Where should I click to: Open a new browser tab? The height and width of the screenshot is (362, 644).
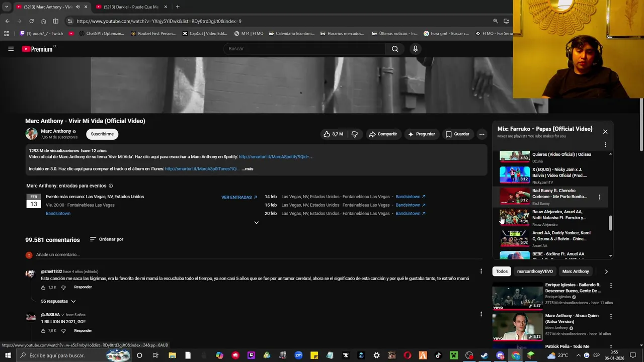click(178, 7)
